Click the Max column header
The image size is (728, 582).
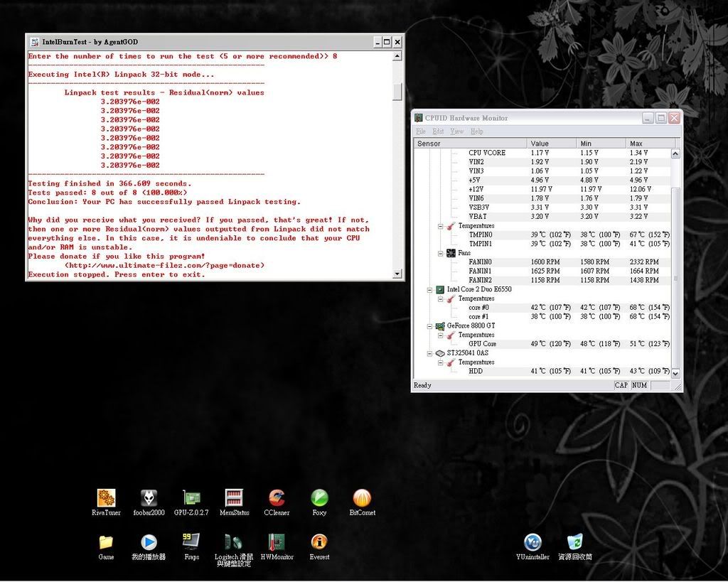[x=650, y=144]
